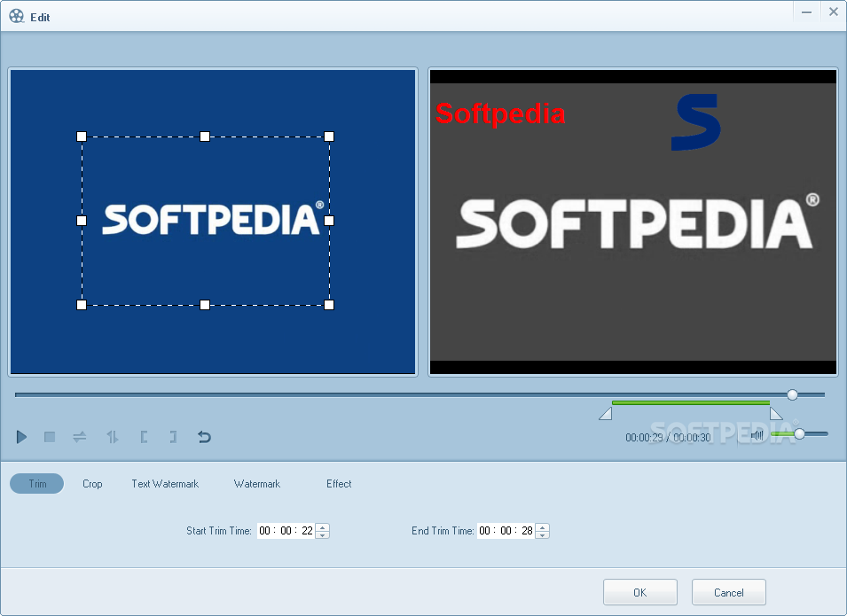The width and height of the screenshot is (847, 616).
Task: Click the playback seek bar knob
Action: pyautogui.click(x=792, y=394)
